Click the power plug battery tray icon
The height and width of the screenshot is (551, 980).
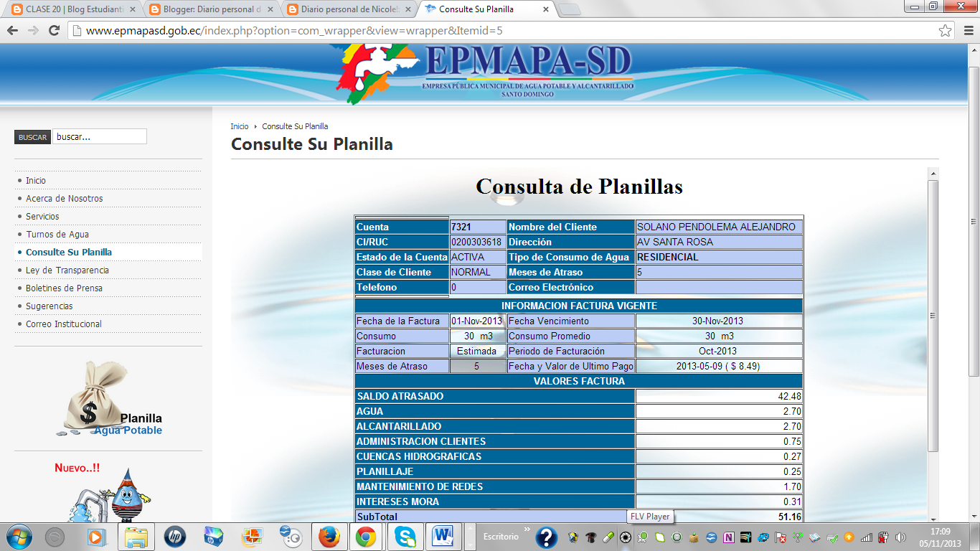884,537
